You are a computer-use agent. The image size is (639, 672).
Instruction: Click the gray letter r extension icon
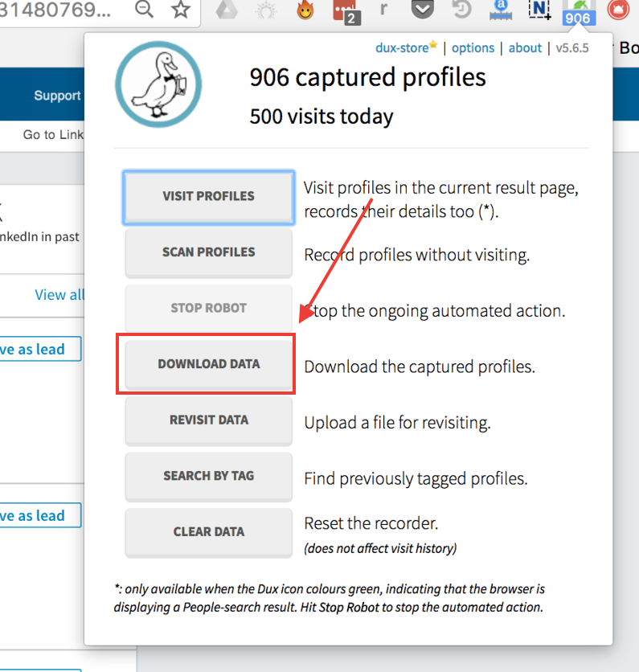(x=383, y=10)
